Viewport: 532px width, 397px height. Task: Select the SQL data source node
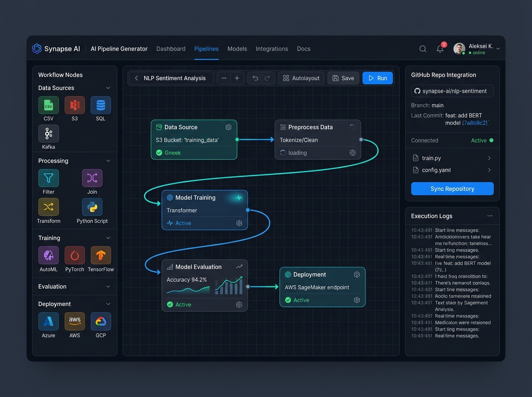[101, 105]
